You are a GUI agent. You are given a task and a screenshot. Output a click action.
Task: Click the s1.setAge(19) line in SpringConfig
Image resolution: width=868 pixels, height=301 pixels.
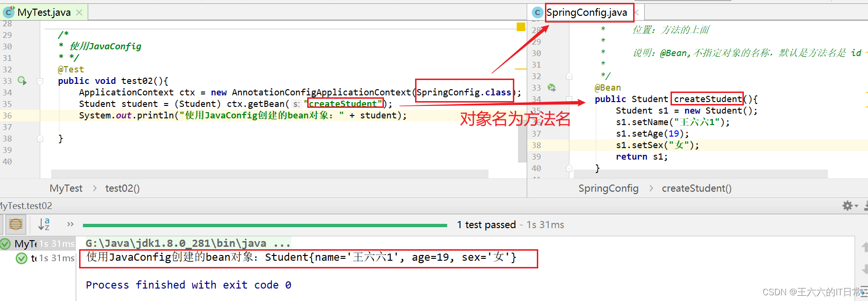[652, 134]
